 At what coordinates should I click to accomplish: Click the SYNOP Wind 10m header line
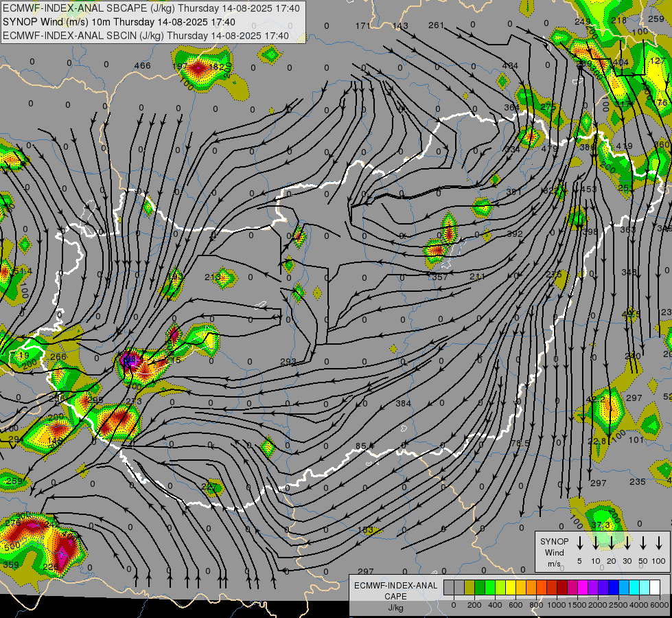pyautogui.click(x=119, y=22)
